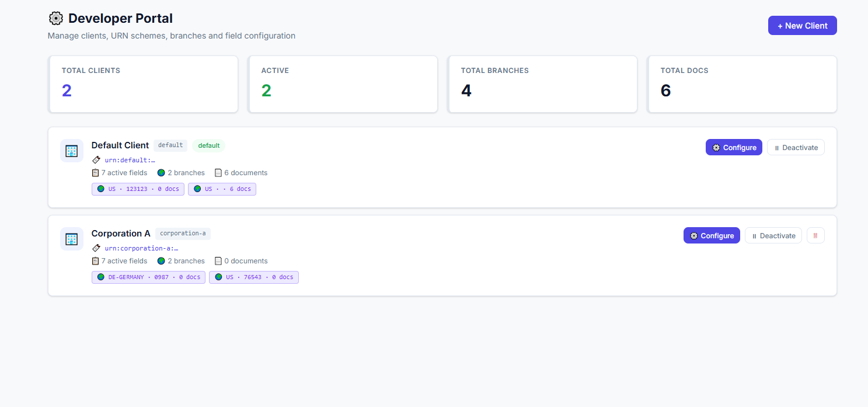Click the document icon beside 0 documents
This screenshot has height=407, width=868.
(218, 261)
